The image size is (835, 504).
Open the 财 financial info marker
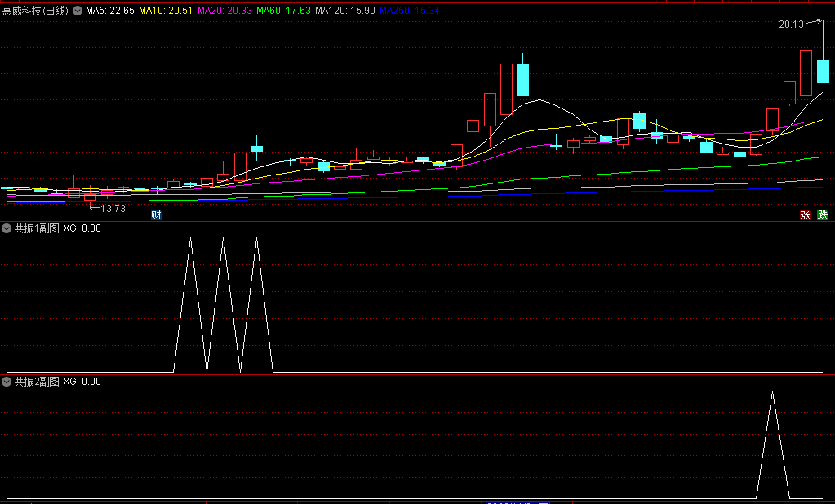point(156,215)
